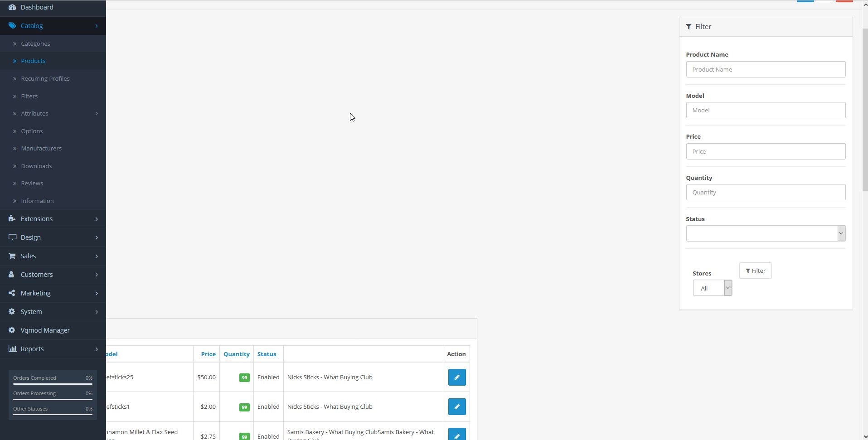The height and width of the screenshot is (440, 868).
Task: Expand the Catalog menu chevron
Action: pyautogui.click(x=97, y=26)
